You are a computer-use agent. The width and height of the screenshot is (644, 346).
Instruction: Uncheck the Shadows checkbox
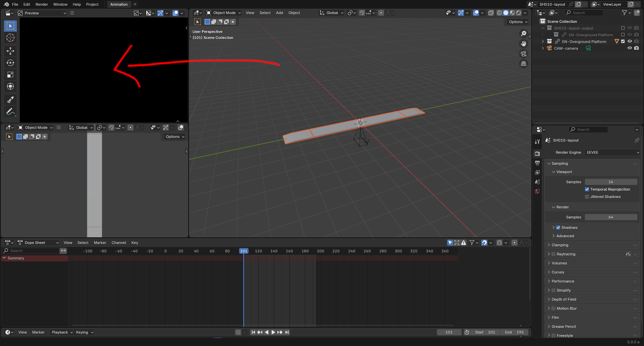tap(558, 228)
